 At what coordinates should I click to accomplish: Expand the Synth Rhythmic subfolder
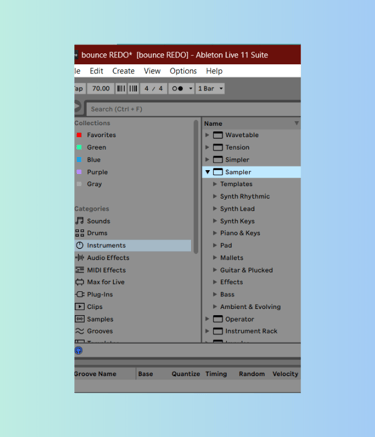215,196
